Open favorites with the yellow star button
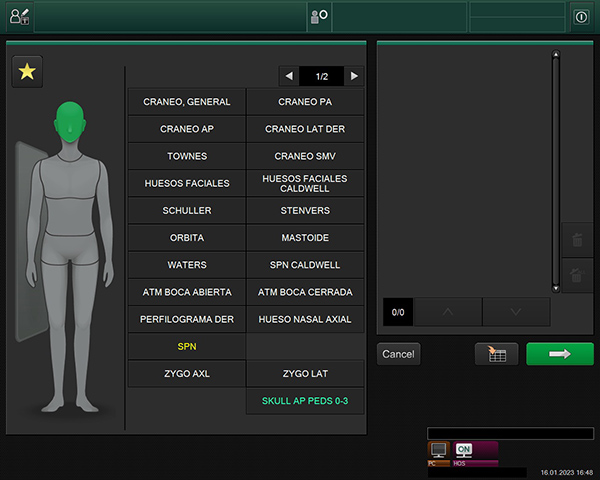The height and width of the screenshot is (480, 600). (x=27, y=72)
